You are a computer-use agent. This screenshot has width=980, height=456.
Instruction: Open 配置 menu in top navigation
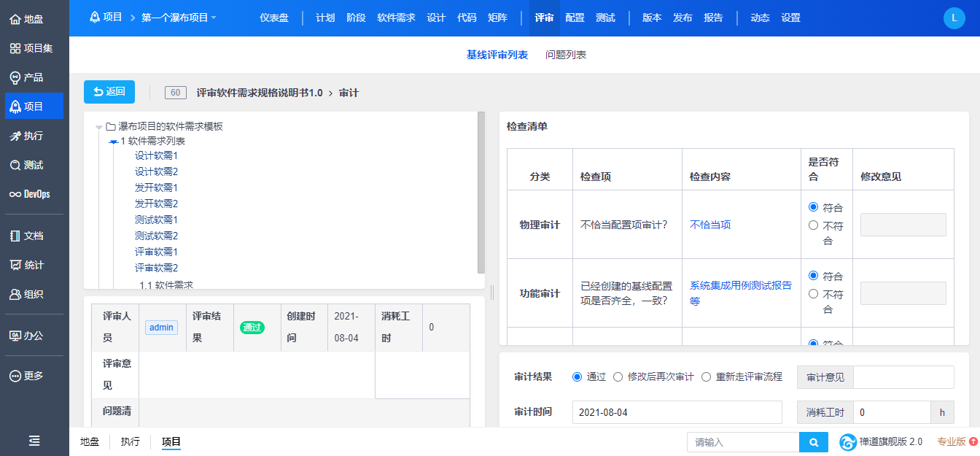pyautogui.click(x=575, y=18)
